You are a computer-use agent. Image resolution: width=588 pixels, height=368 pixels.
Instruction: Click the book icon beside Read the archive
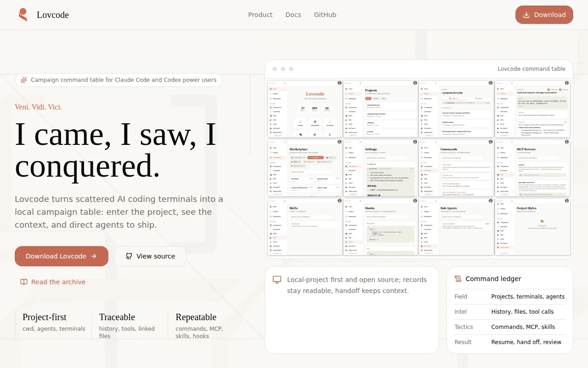tap(24, 282)
